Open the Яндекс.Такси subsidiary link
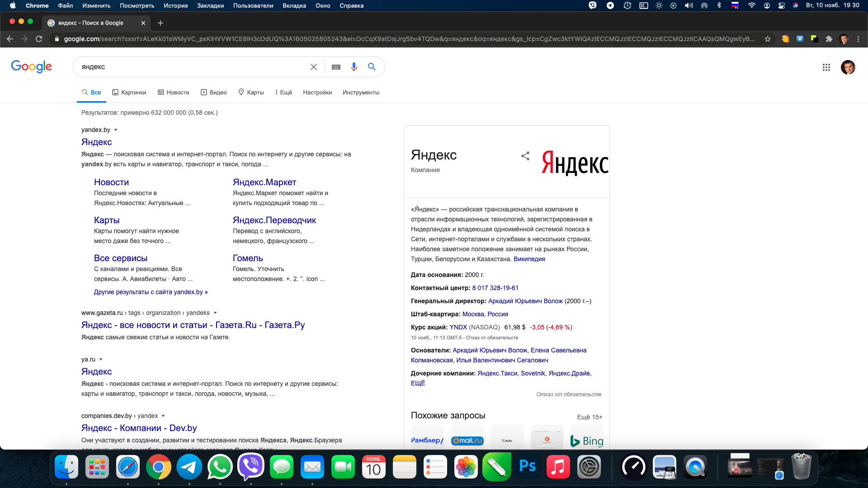 coord(497,373)
